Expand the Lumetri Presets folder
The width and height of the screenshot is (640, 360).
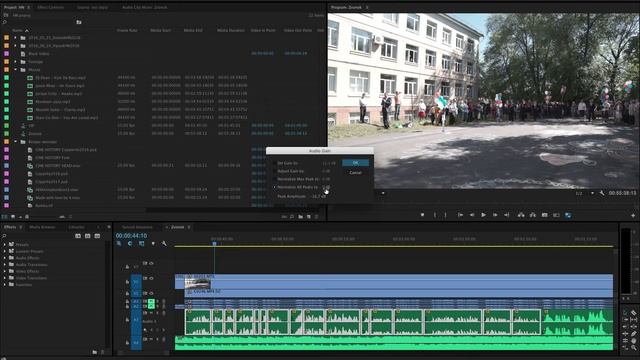[x=5, y=251]
